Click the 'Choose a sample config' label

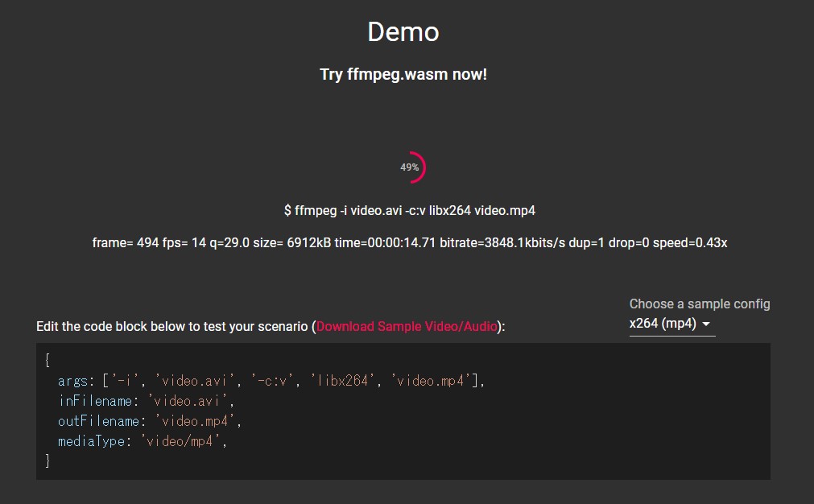700,304
